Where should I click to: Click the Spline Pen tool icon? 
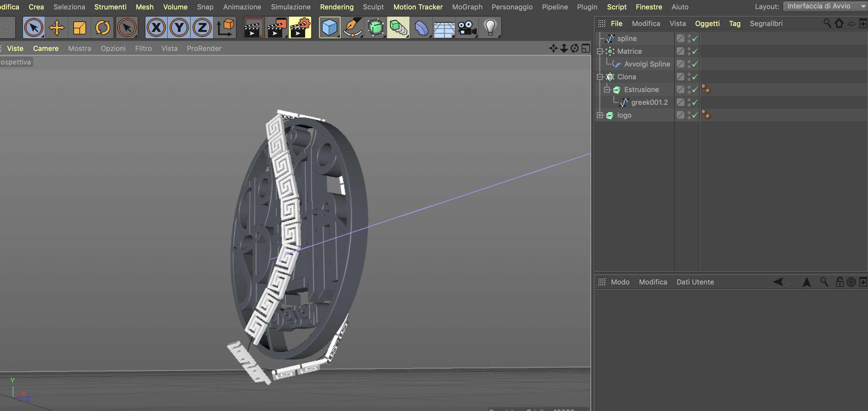click(352, 28)
